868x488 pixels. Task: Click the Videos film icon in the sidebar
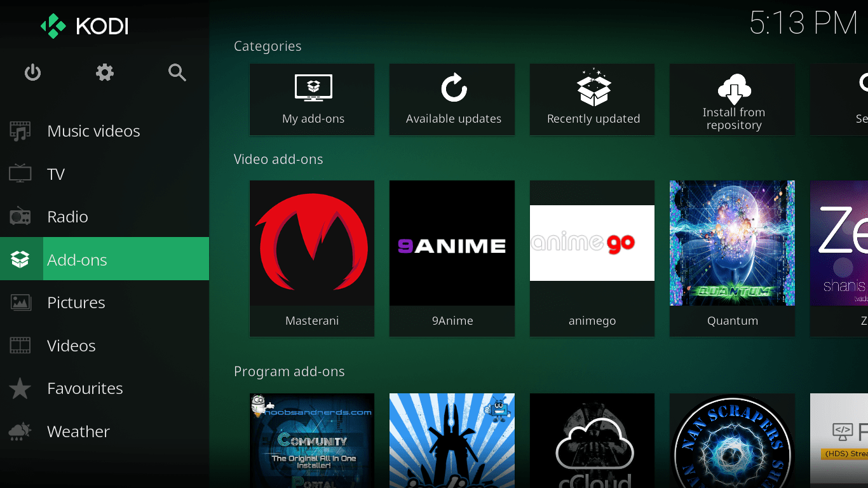click(x=20, y=346)
